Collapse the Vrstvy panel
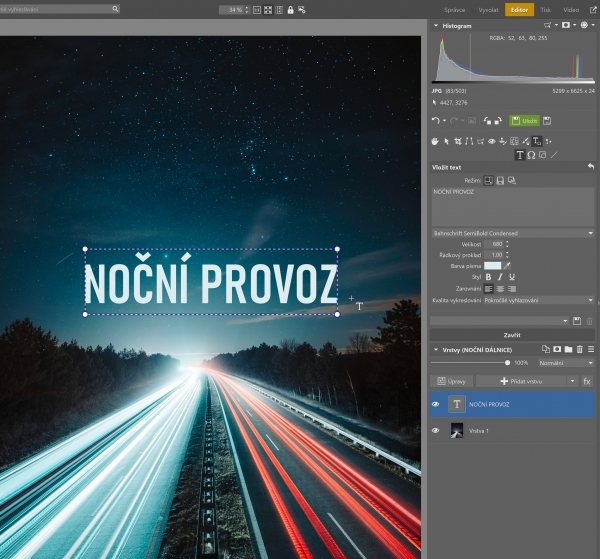The width and height of the screenshot is (600, 559). point(435,349)
